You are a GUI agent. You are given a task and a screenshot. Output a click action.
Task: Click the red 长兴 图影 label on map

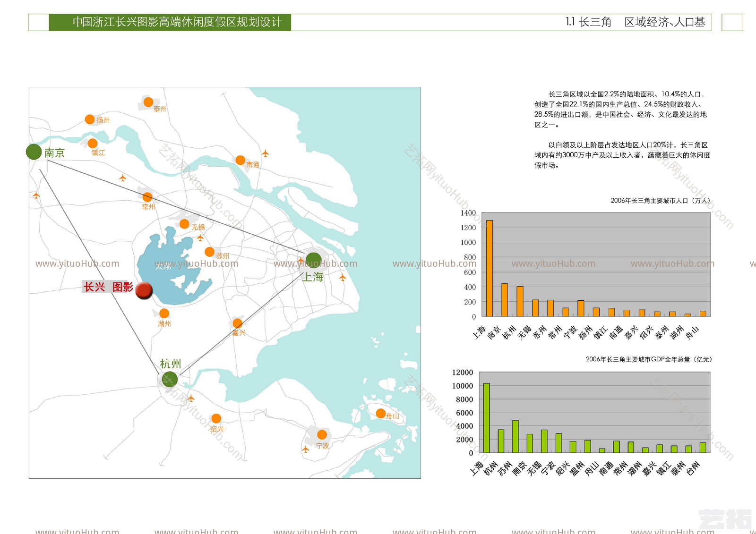tap(108, 287)
